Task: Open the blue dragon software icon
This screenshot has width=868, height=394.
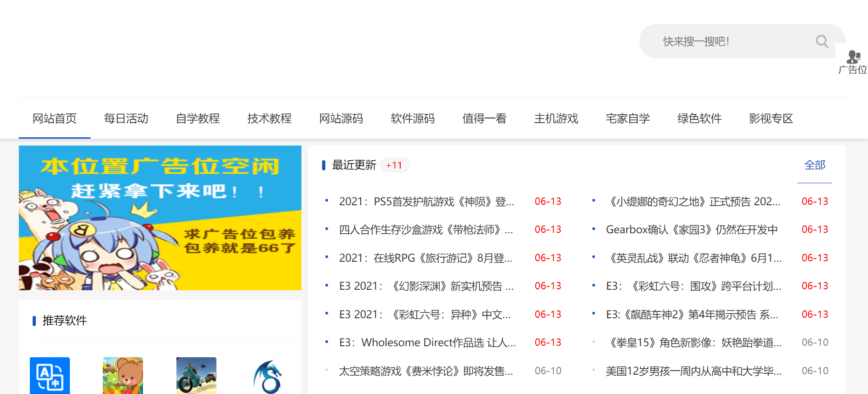Action: click(269, 376)
